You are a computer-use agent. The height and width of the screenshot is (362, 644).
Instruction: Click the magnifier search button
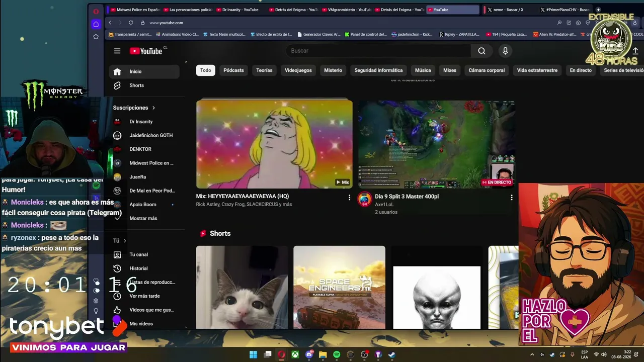(x=481, y=51)
